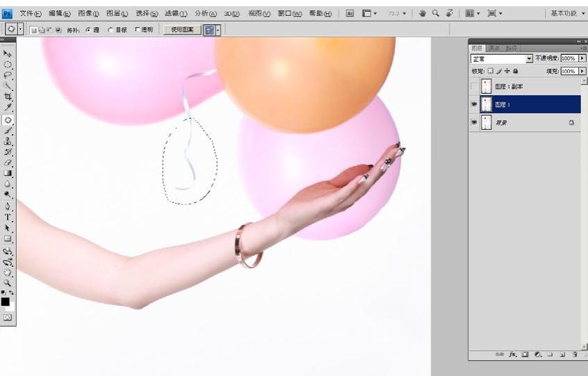The width and height of the screenshot is (588, 376).
Task: Select the Zoom tool in toolbox
Action: point(7,283)
